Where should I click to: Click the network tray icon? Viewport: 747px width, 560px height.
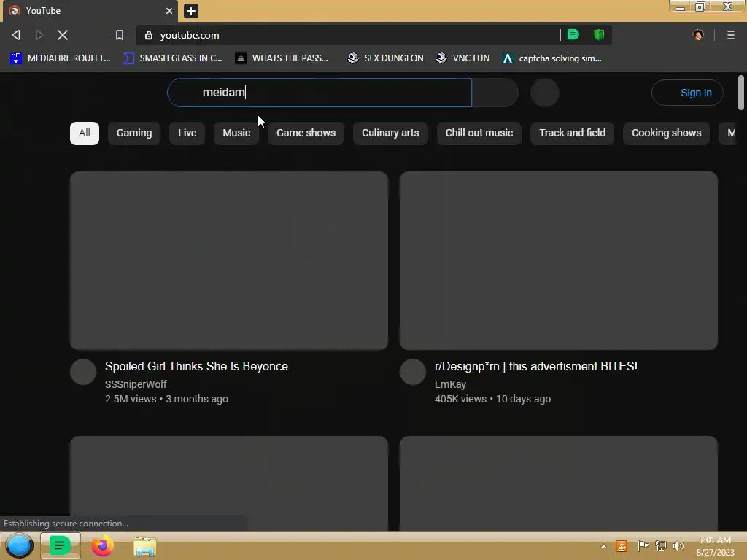point(661,545)
